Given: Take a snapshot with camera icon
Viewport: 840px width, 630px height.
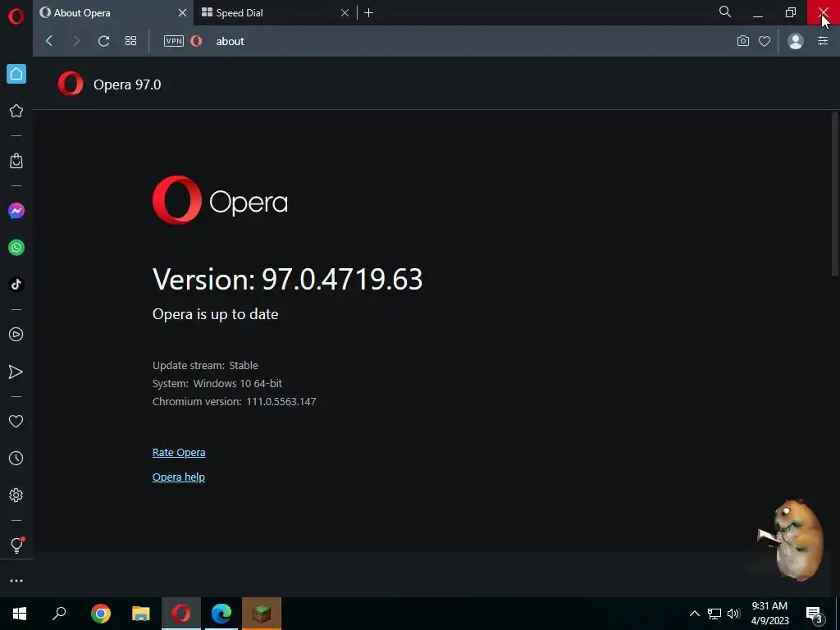Looking at the screenshot, I should 743,41.
